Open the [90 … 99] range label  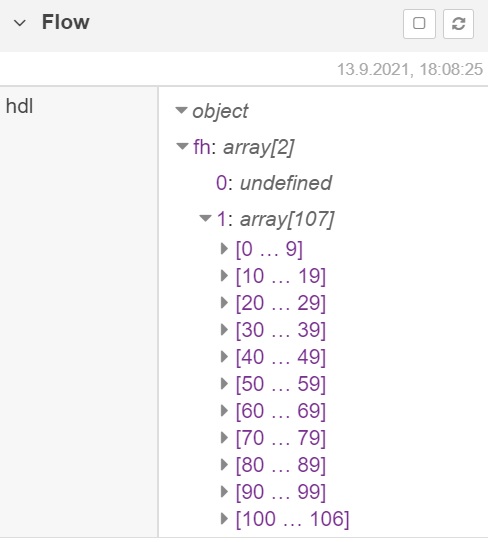coord(281,492)
